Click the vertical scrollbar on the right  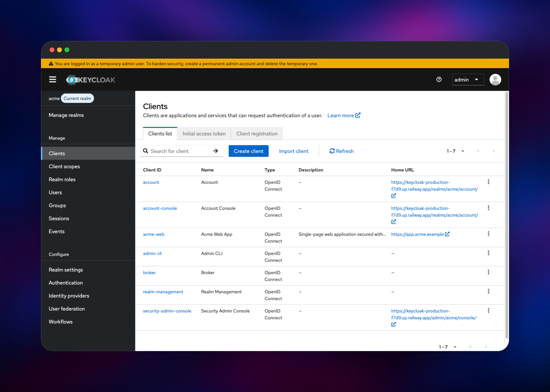(x=507, y=215)
